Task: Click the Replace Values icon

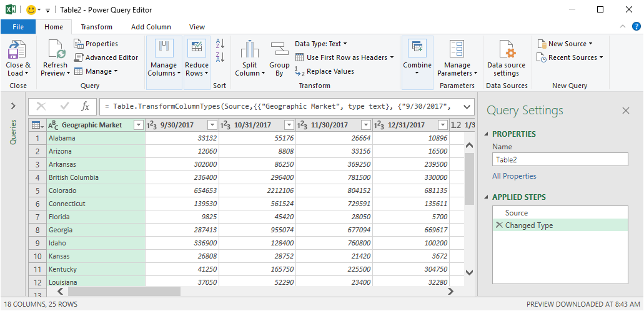Action: coord(299,71)
